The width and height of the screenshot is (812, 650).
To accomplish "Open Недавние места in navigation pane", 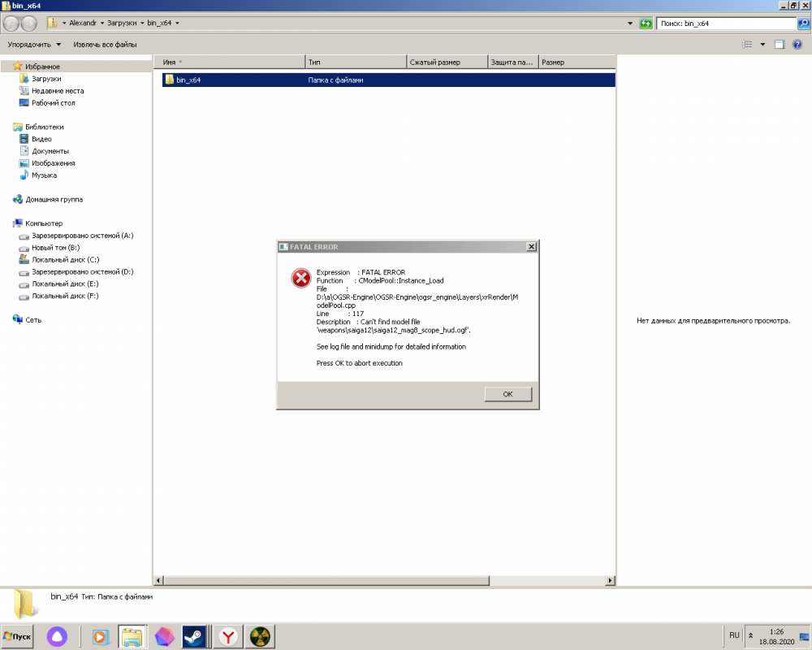I will pos(58,91).
